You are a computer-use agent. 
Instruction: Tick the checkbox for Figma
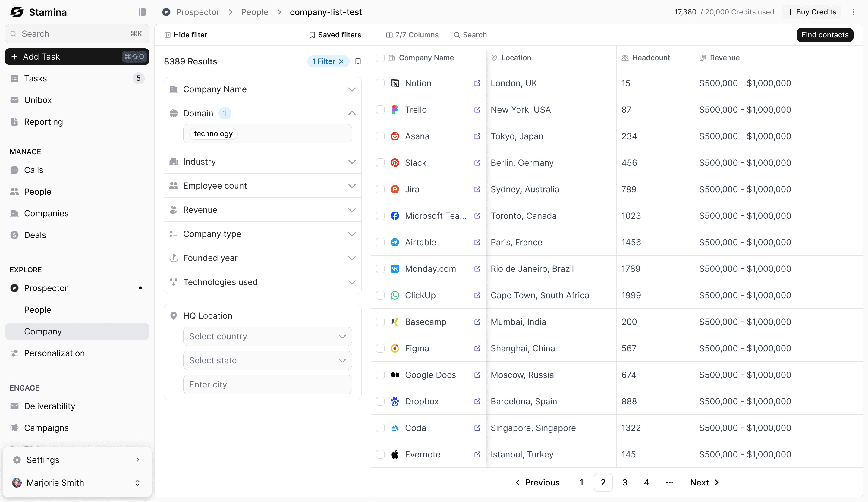click(x=380, y=348)
